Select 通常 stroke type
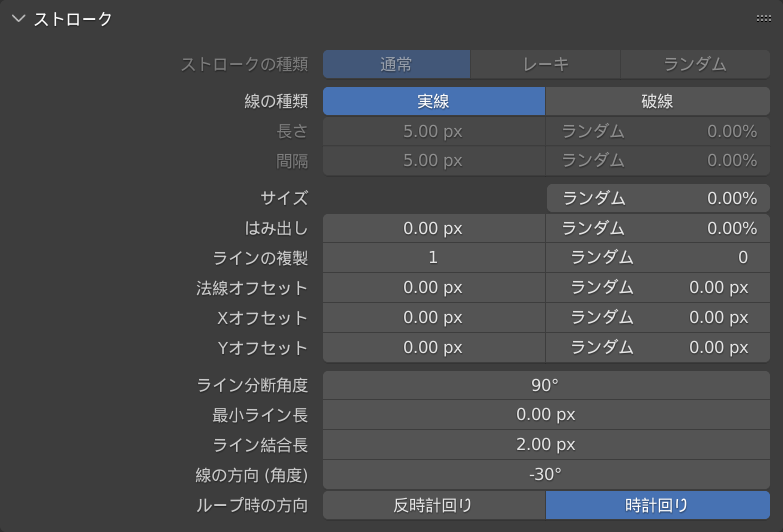 (396, 64)
